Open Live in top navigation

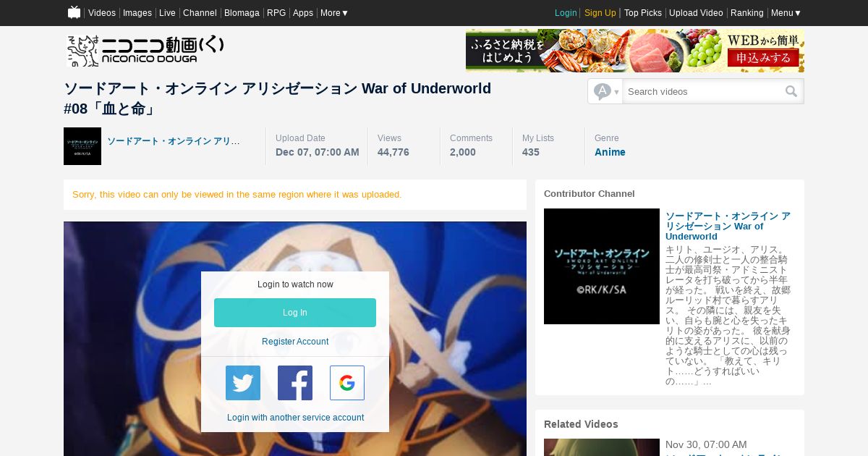point(167,13)
